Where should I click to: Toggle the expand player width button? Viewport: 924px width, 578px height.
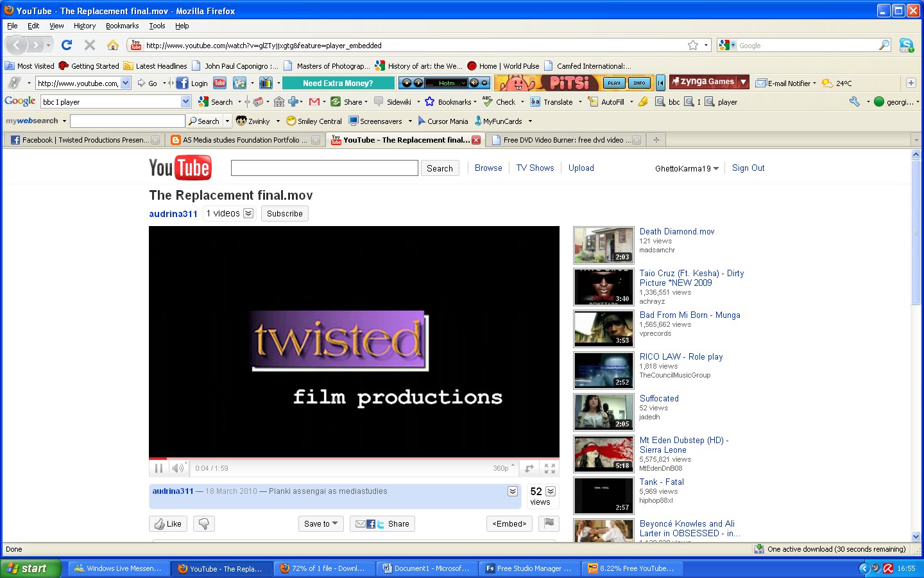coord(529,468)
